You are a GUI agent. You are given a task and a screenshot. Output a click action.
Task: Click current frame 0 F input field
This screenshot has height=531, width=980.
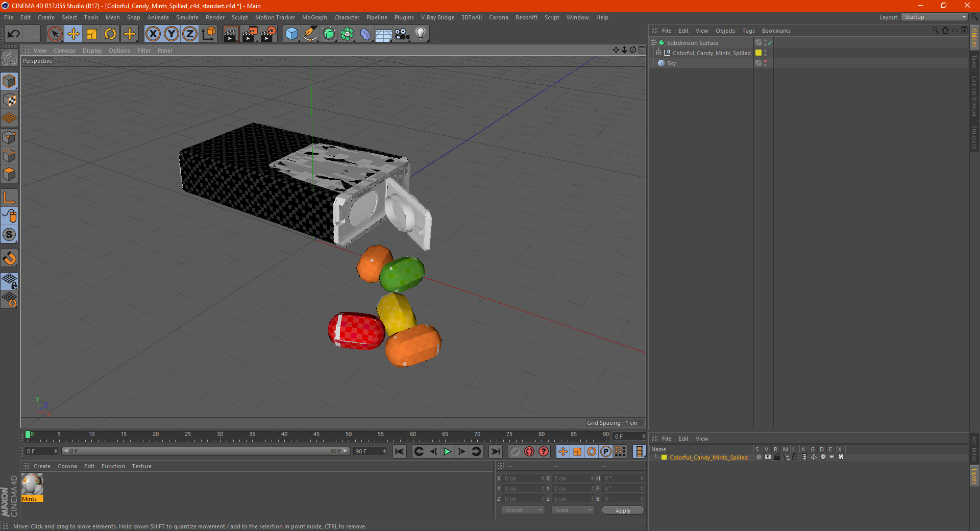[41, 451]
